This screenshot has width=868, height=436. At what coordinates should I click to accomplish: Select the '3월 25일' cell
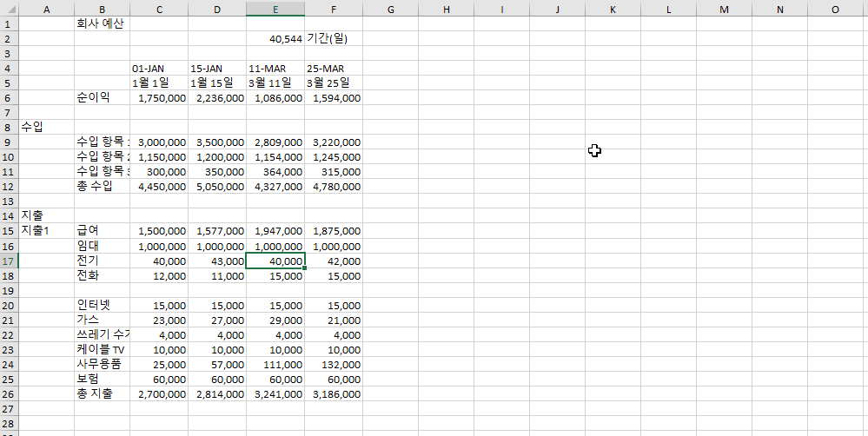334,83
